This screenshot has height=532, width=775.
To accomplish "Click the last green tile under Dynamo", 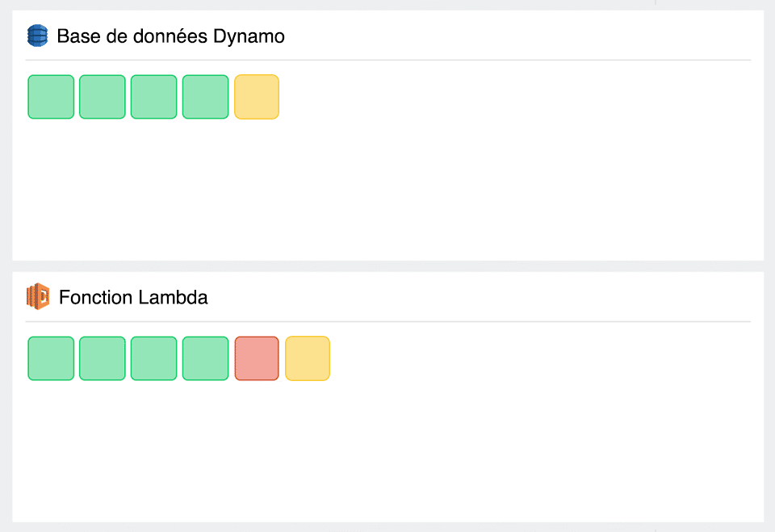I will 205,96.
